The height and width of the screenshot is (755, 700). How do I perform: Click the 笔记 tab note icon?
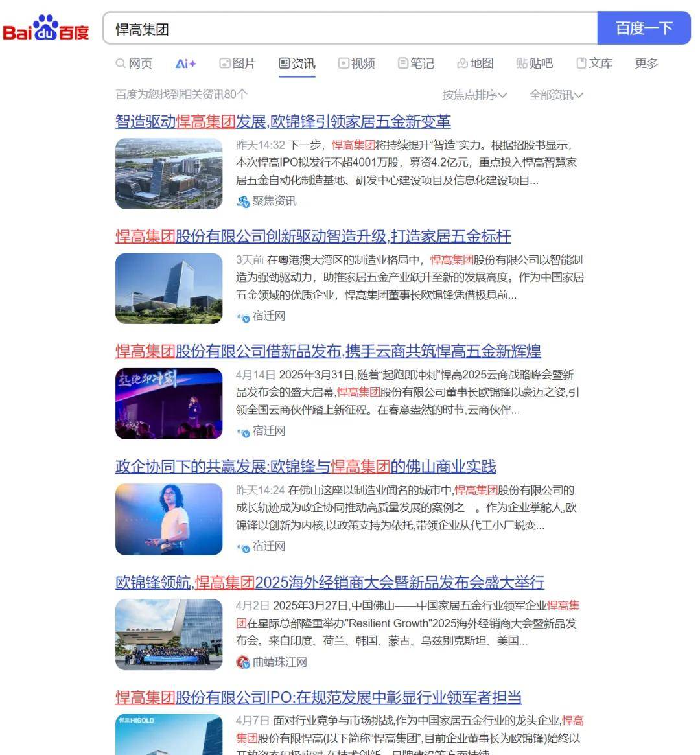click(x=403, y=63)
